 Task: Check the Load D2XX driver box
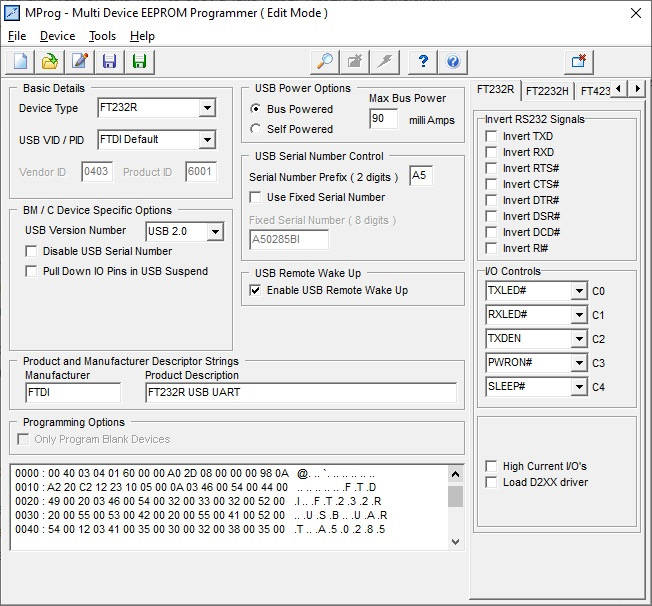(491, 482)
